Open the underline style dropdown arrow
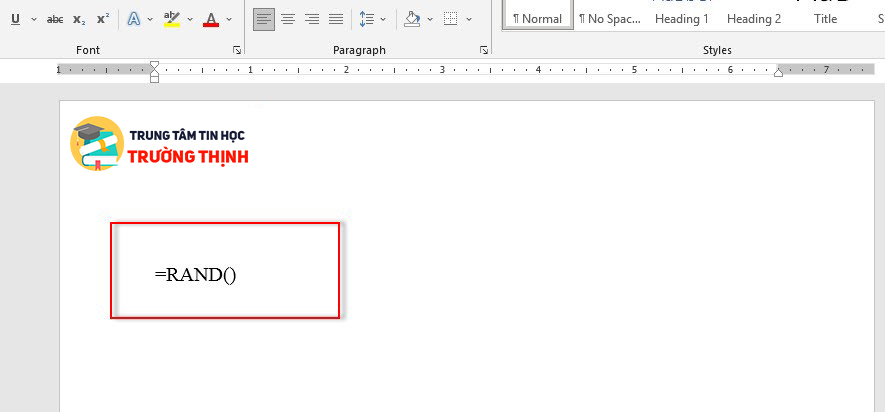885x412 pixels. (x=33, y=19)
